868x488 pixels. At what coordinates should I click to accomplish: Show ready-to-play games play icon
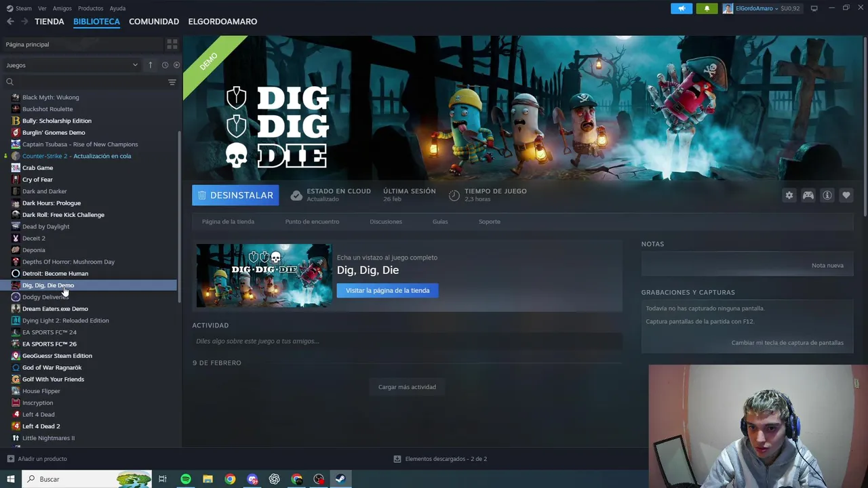click(176, 65)
